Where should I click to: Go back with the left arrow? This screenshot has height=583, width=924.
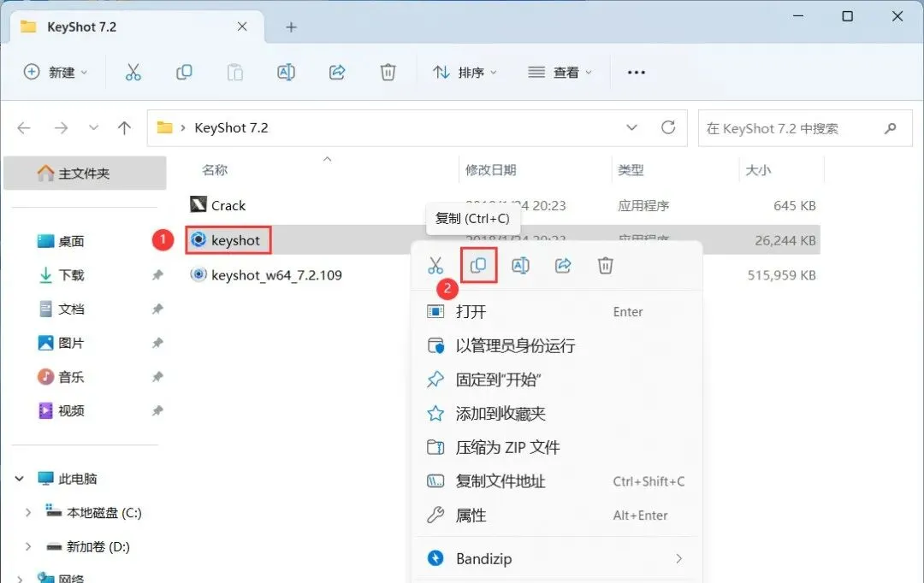pyautogui.click(x=24, y=127)
